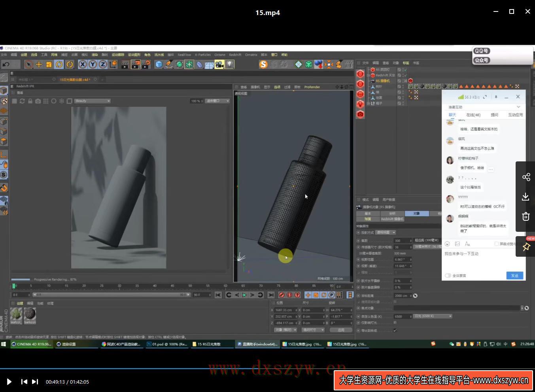Click the Render View clapperboard icon
This screenshot has width=535, height=392.
(x=125, y=64)
